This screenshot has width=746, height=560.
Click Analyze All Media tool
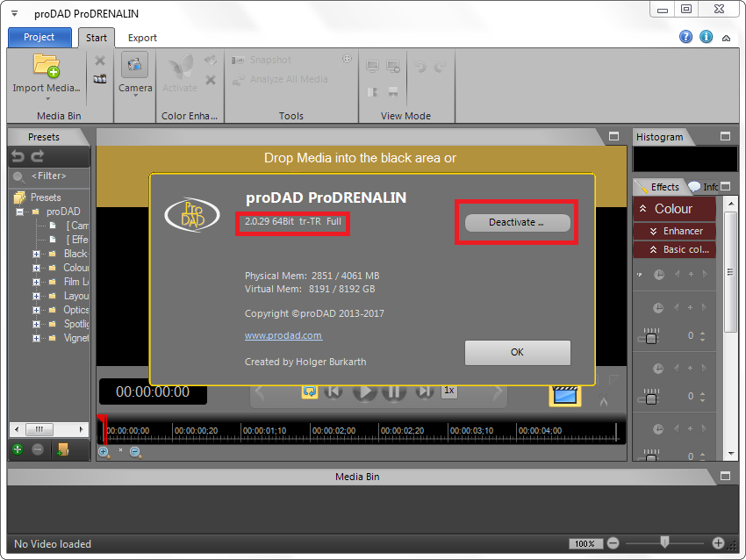pos(280,80)
